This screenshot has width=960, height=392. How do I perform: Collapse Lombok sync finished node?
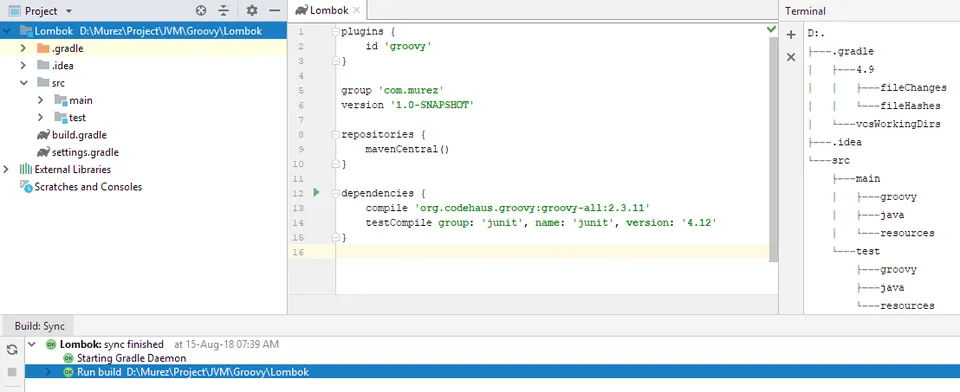click(x=32, y=344)
